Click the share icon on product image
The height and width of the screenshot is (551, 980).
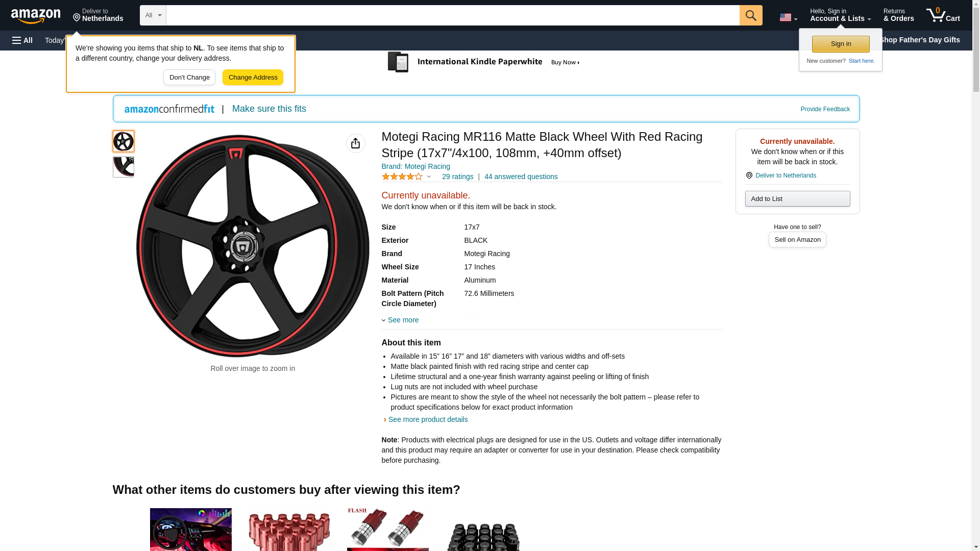(x=355, y=143)
